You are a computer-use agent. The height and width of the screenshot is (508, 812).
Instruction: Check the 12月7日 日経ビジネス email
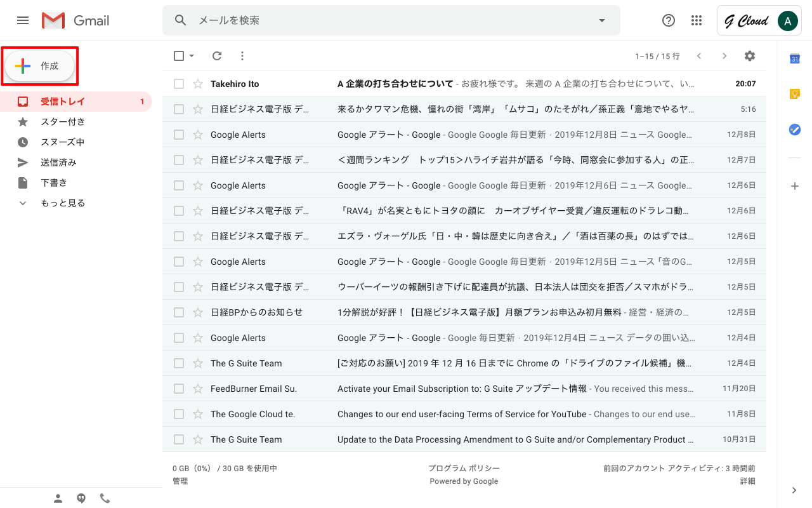click(179, 160)
